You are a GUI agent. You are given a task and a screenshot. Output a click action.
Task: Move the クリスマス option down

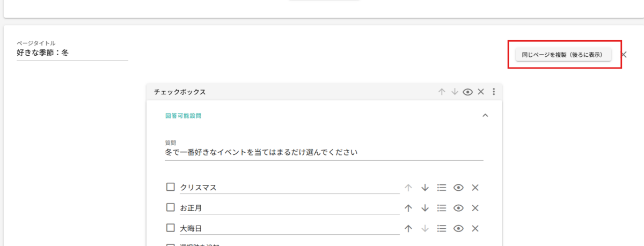pos(425,188)
